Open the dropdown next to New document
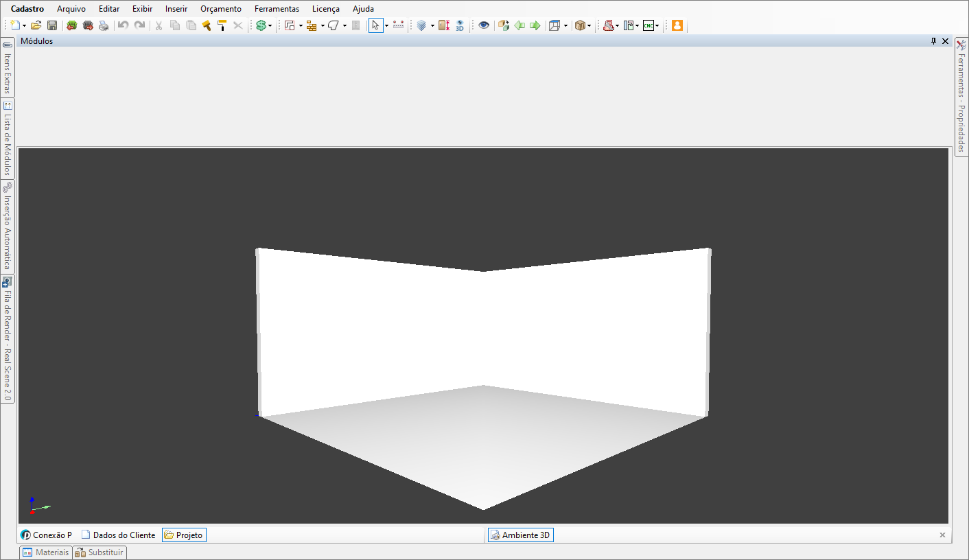Viewport: 969px width, 560px height. 24,25
